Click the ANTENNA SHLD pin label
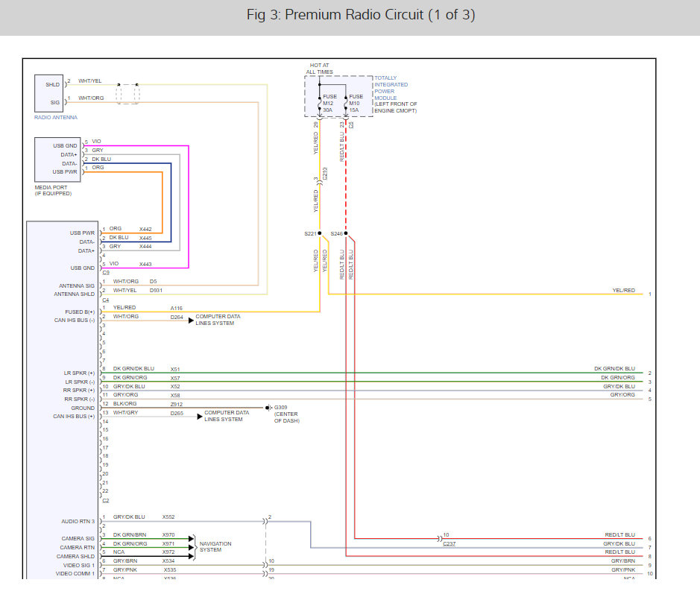 pyautogui.click(x=75, y=294)
